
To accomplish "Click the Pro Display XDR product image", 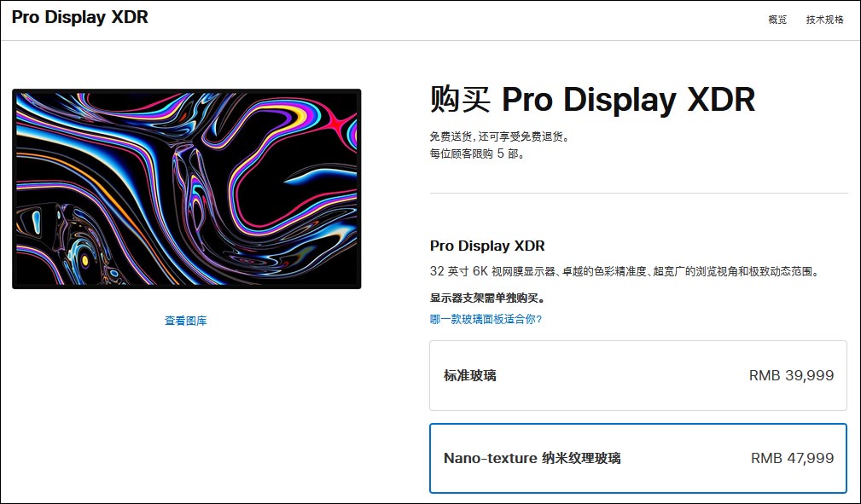I will [x=186, y=188].
